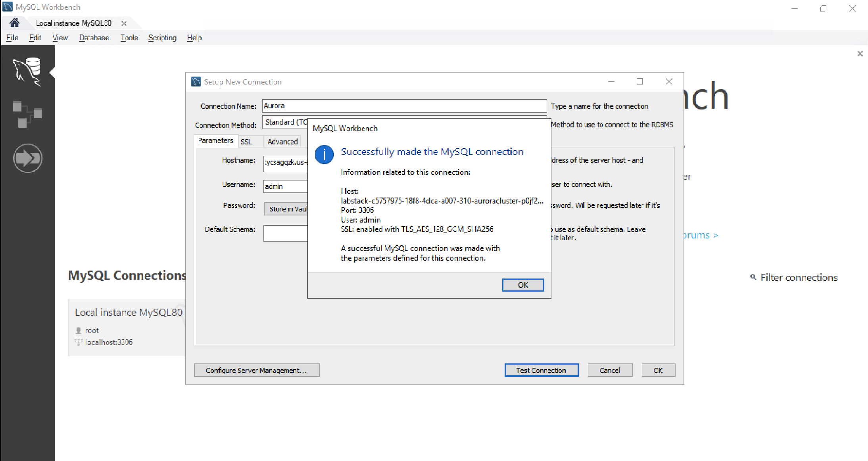This screenshot has width=868, height=461.
Task: Cancel the new connection setup
Action: 610,370
